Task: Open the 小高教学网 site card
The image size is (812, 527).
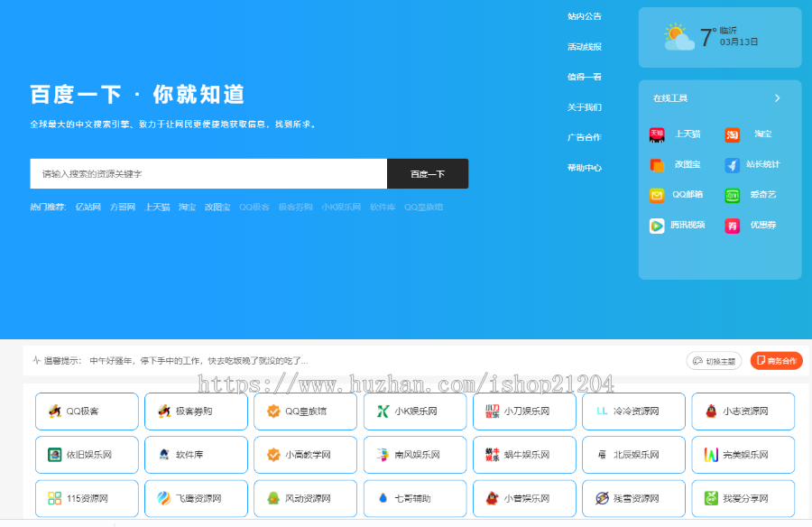Action: coord(306,455)
